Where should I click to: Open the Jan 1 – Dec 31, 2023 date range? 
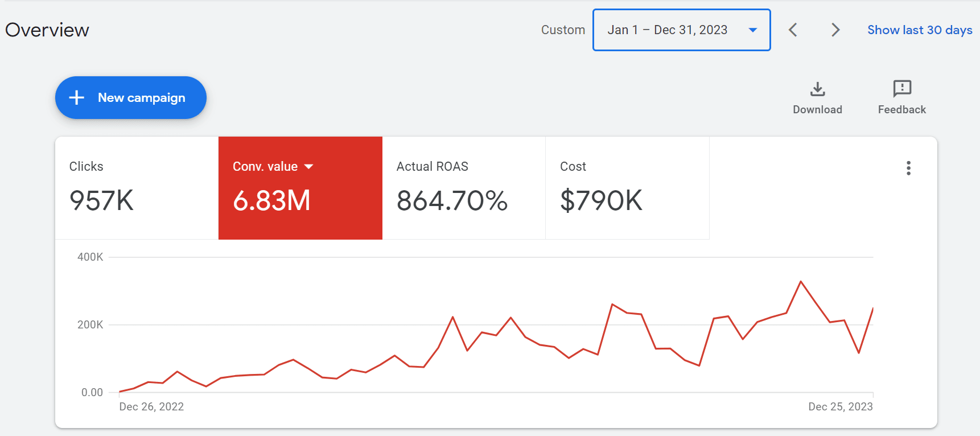(x=667, y=30)
